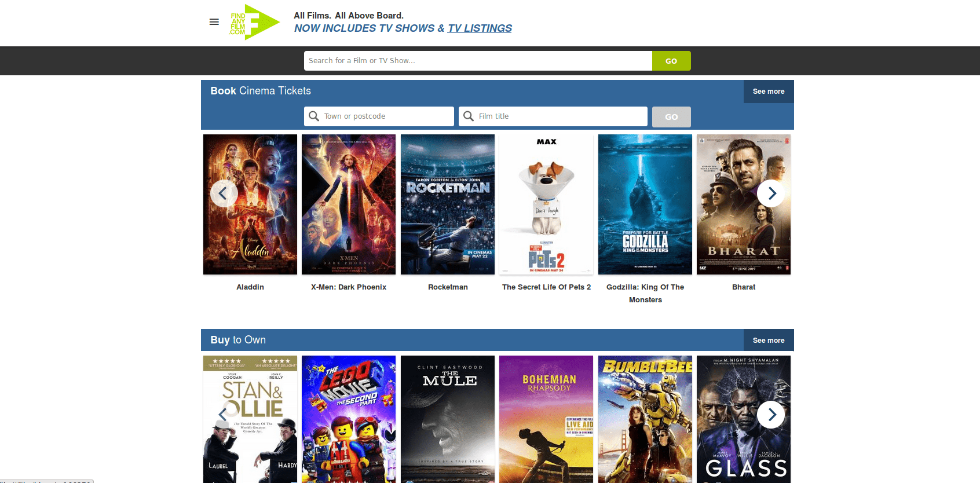Open The Mule poster

[x=448, y=419]
